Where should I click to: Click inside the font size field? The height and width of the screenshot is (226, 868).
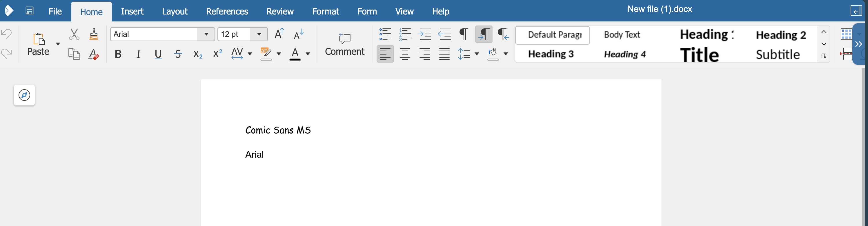coord(234,34)
